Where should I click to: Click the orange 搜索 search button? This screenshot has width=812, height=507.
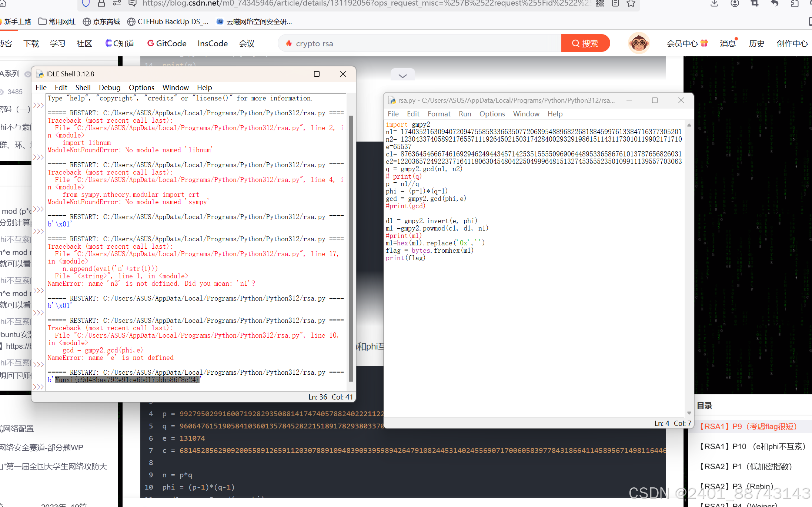coord(585,43)
